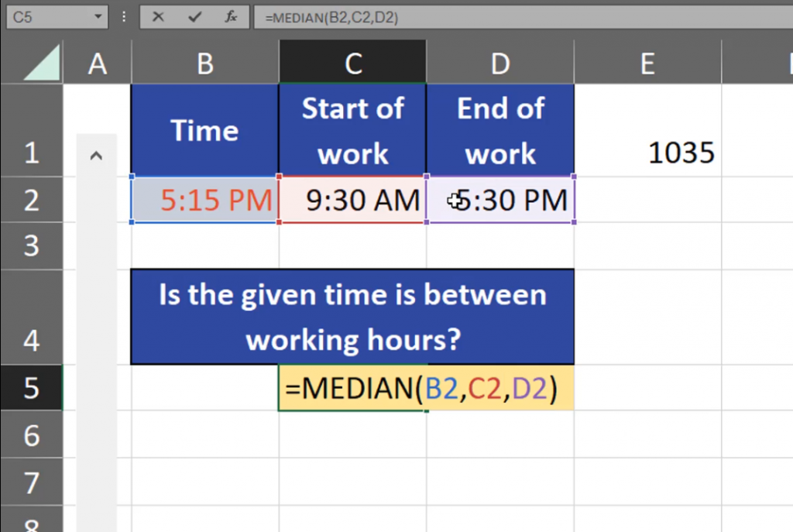
Task: Click the upward chevron beside row 1
Action: 96,156
